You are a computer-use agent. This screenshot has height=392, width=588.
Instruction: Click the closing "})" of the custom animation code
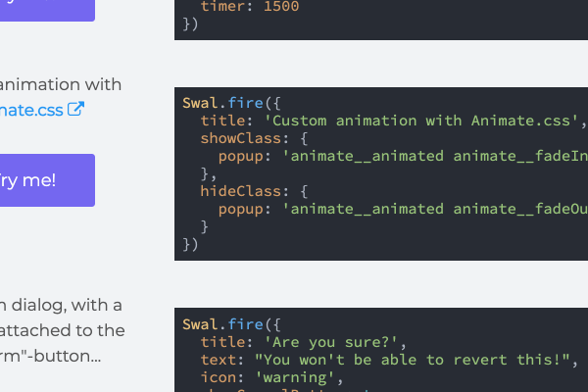[190, 244]
